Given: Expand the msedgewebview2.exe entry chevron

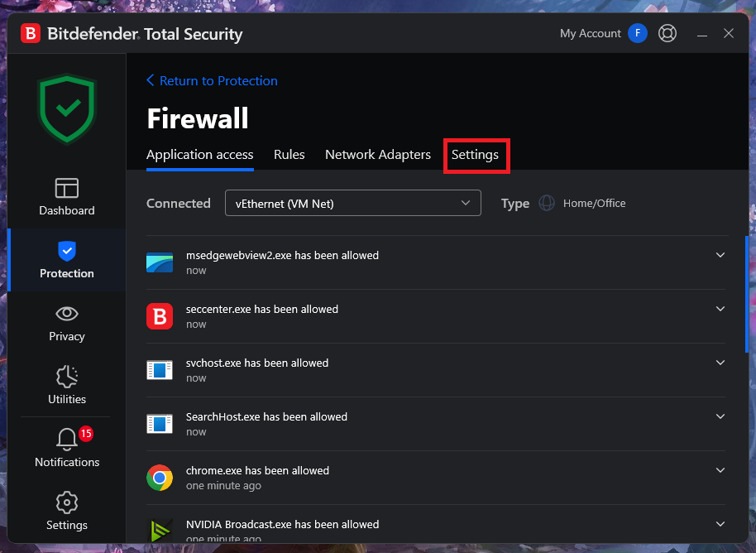Looking at the screenshot, I should click(720, 255).
